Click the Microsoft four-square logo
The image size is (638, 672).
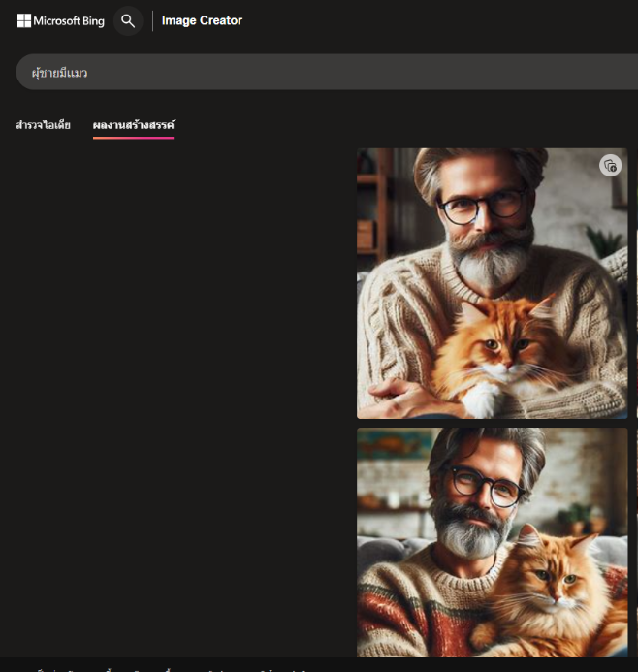click(24, 20)
